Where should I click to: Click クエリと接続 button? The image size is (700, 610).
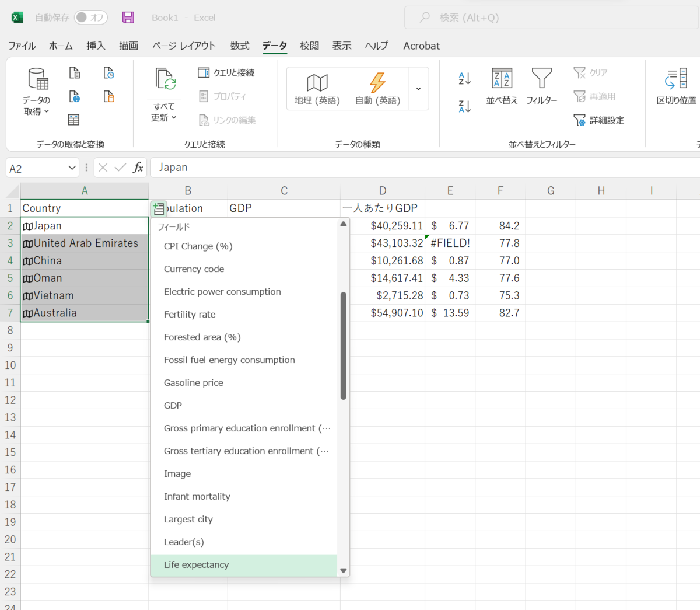(x=226, y=72)
